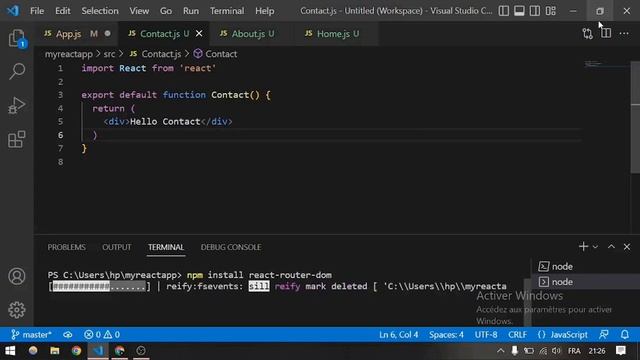Open Run and Debug view

[17, 105]
